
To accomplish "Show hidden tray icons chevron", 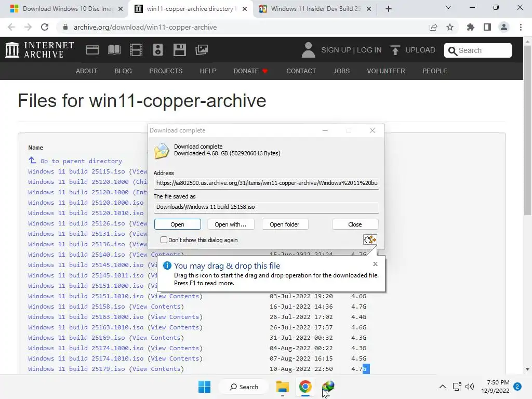I will (x=443, y=387).
